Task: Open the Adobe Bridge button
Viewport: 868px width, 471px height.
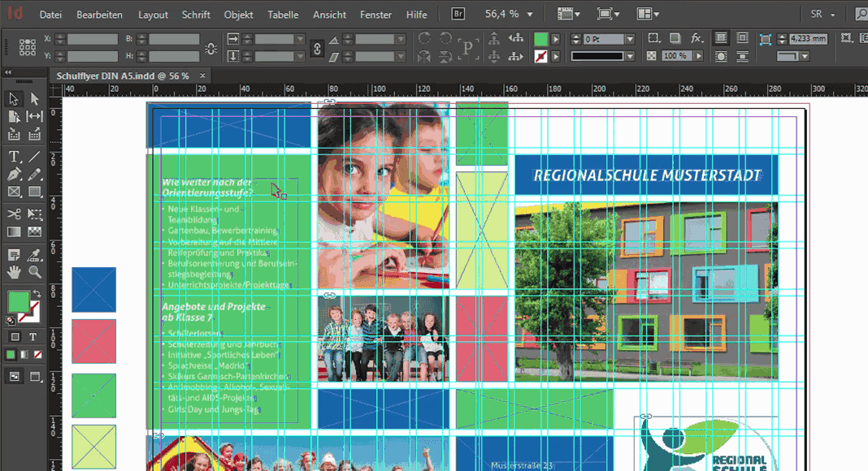Action: coord(458,15)
